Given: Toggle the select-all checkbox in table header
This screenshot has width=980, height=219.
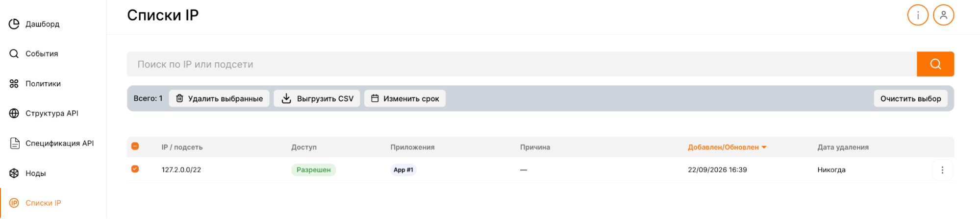Looking at the screenshot, I should point(135,146).
